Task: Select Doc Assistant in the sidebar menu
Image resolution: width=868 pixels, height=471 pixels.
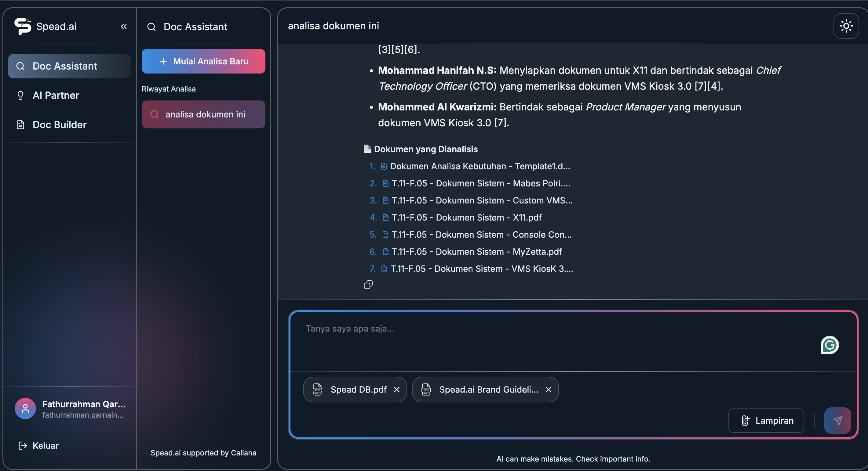Action: click(x=64, y=66)
